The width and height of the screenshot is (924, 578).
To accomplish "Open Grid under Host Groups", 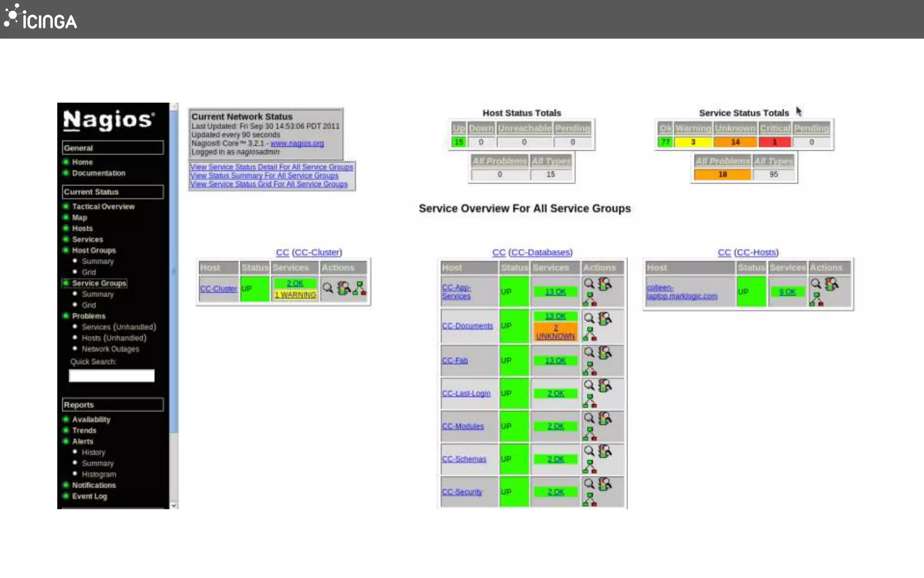I will pyautogui.click(x=88, y=272).
